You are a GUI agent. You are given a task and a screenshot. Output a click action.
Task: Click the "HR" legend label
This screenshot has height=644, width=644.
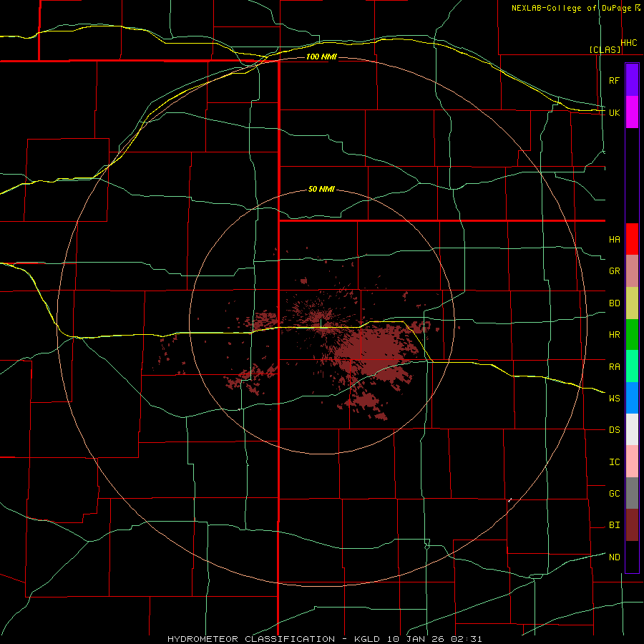click(x=614, y=335)
